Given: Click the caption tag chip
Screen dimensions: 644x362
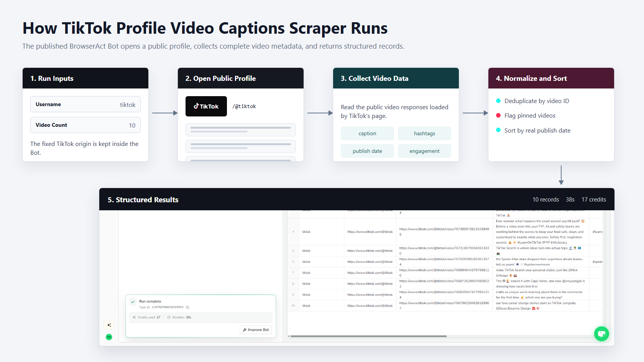Looking at the screenshot, I should coord(367,133).
